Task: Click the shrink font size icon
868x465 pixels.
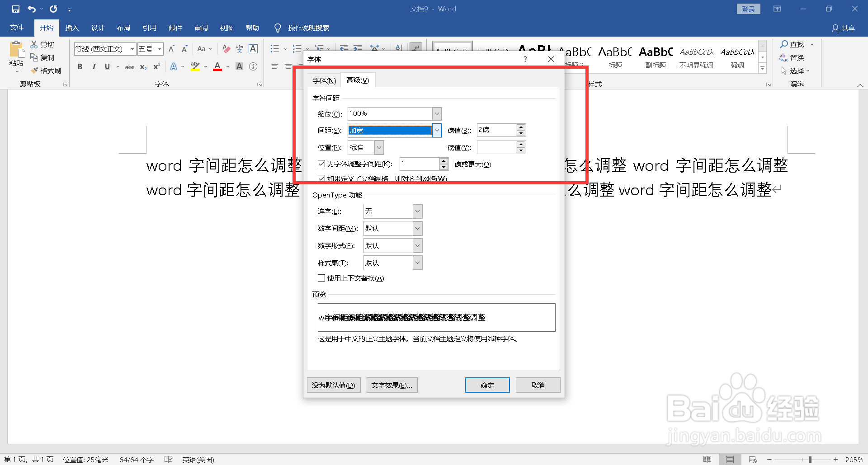Action: point(184,49)
